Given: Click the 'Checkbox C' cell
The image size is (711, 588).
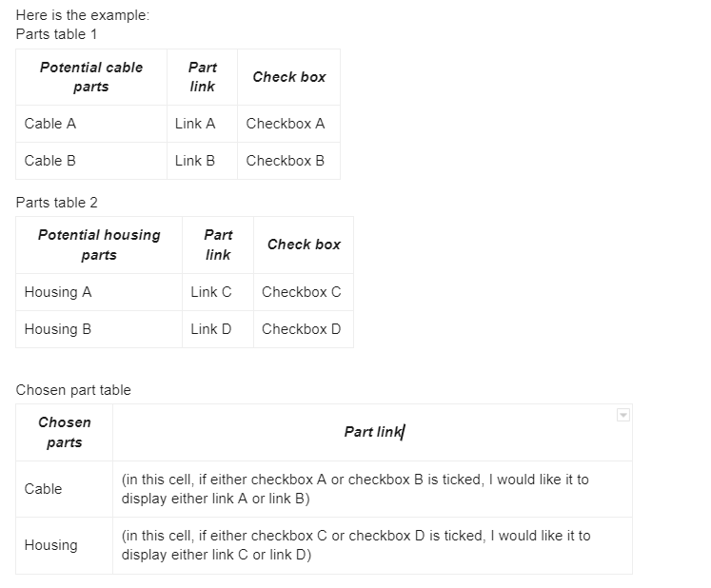Looking at the screenshot, I should [x=304, y=292].
